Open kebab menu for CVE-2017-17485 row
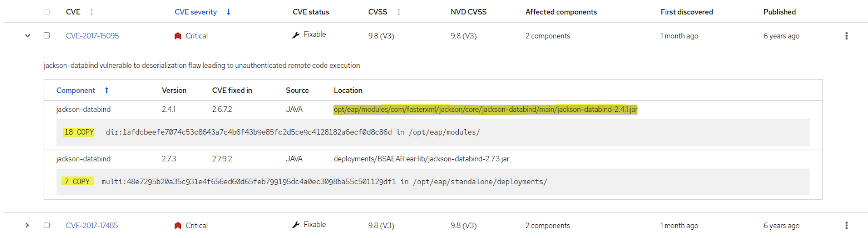 tap(846, 226)
